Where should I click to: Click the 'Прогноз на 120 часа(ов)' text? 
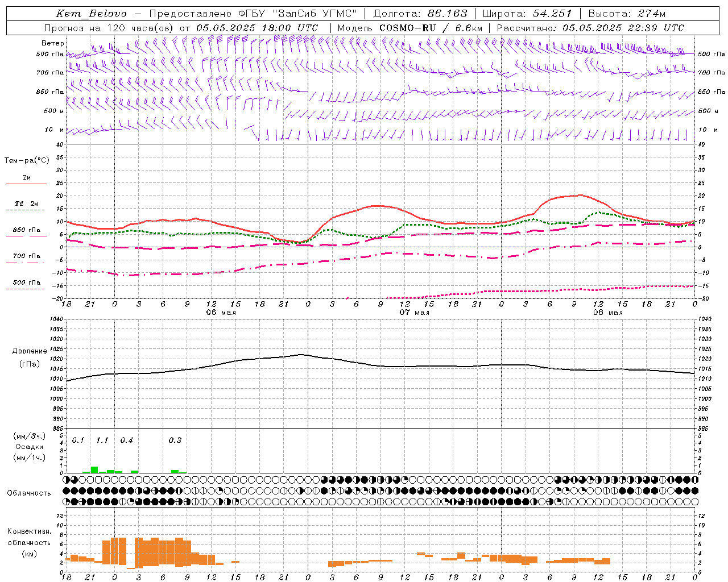pyautogui.click(x=109, y=28)
